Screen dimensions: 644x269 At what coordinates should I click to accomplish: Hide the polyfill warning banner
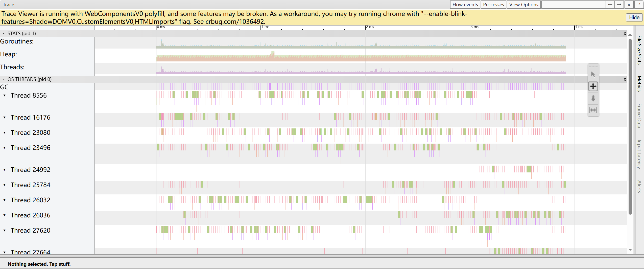[x=634, y=17]
